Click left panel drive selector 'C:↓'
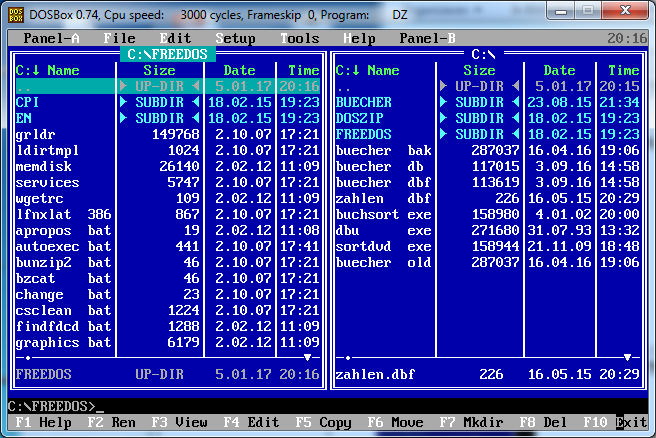656x438 pixels. 28,70
